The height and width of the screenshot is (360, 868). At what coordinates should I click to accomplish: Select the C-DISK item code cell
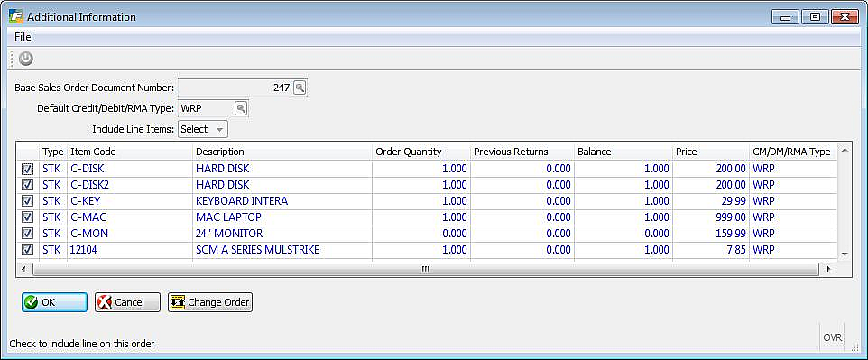130,169
